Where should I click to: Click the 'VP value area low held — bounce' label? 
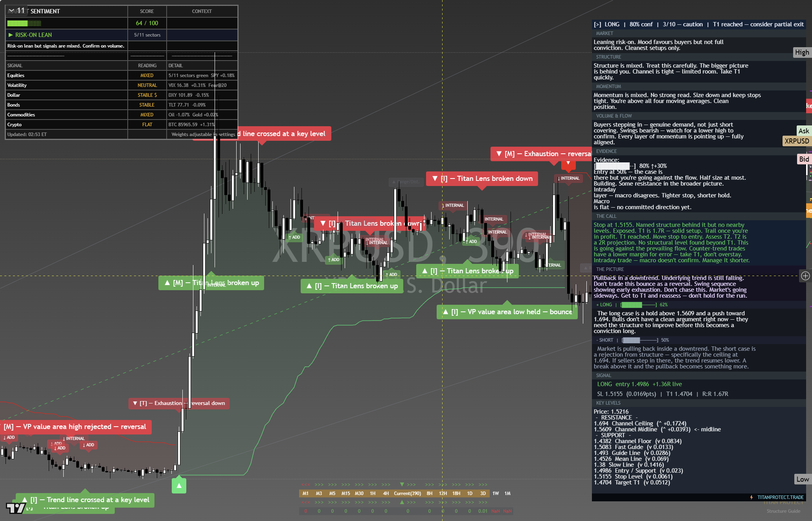pyautogui.click(x=507, y=312)
